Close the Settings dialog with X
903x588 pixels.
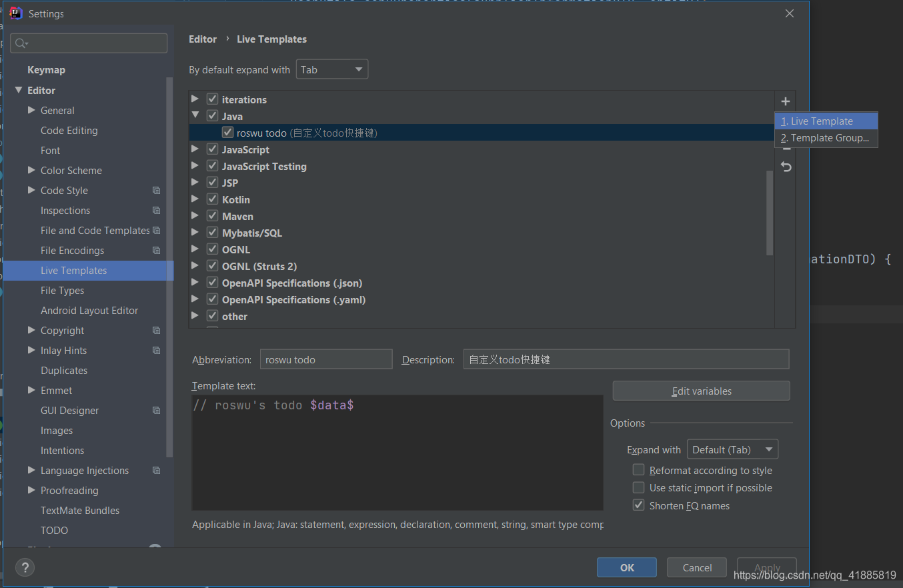[790, 13]
